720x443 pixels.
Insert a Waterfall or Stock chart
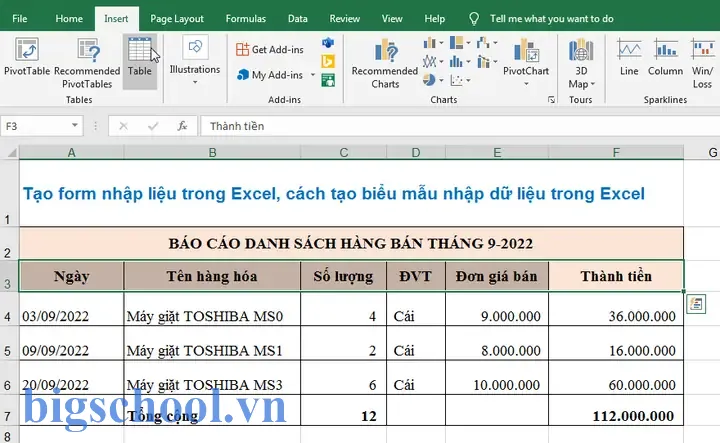pyautogui.click(x=483, y=43)
